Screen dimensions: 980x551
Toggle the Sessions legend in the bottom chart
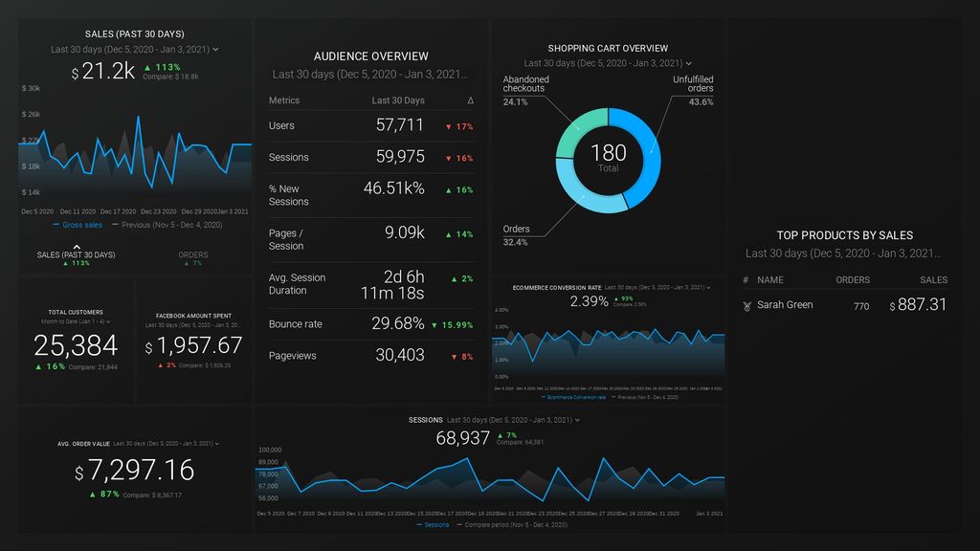[x=433, y=525]
